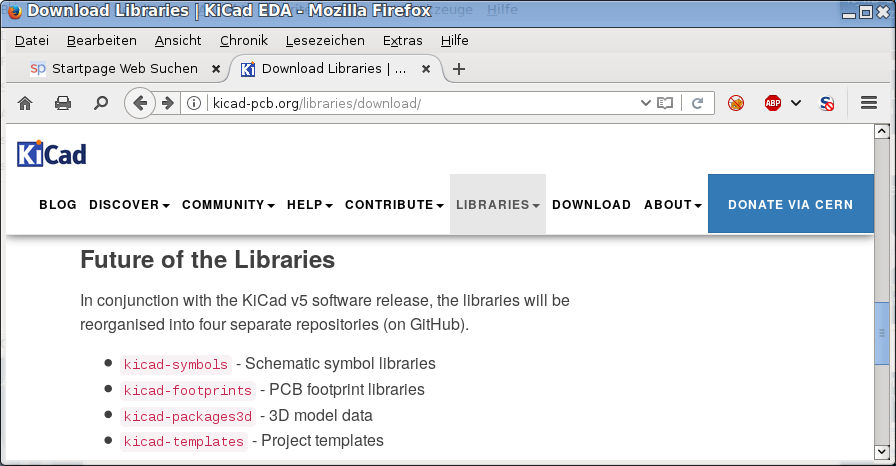
Task: Open the Datei menu
Action: click(32, 41)
